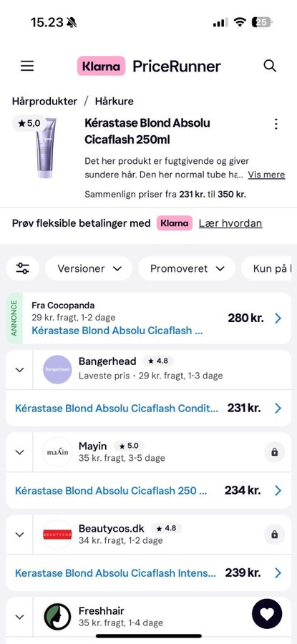Image resolution: width=297 pixels, height=644 pixels.
Task: Expand the Bangerhead shop details
Action: (x=19, y=370)
